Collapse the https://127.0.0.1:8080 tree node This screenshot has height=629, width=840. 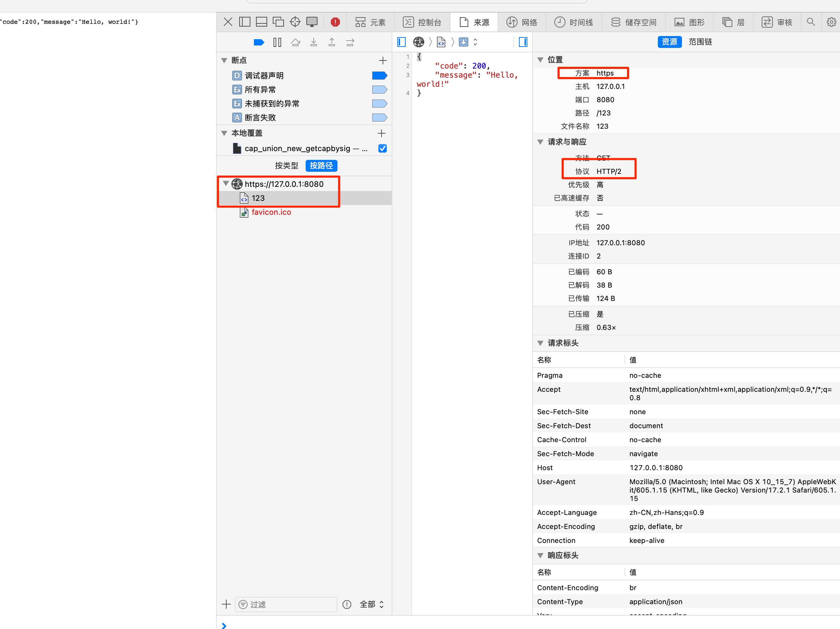click(x=226, y=184)
